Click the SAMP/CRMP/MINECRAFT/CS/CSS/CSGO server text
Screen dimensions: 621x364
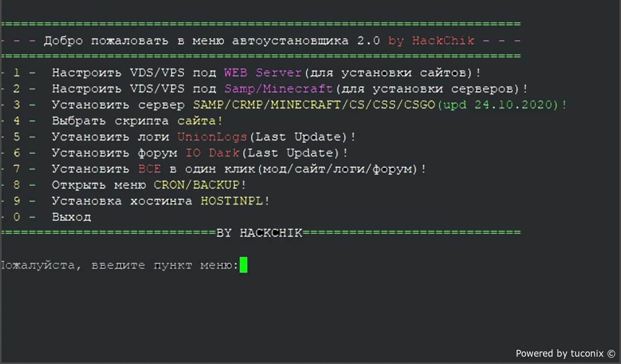pos(314,105)
